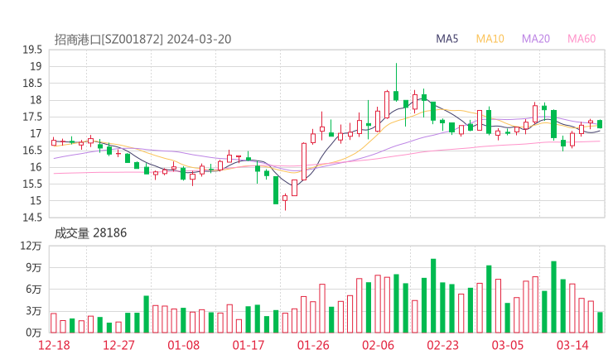613x364 pixels.
Task: Click the 14.5 price axis label
Action: [32, 218]
